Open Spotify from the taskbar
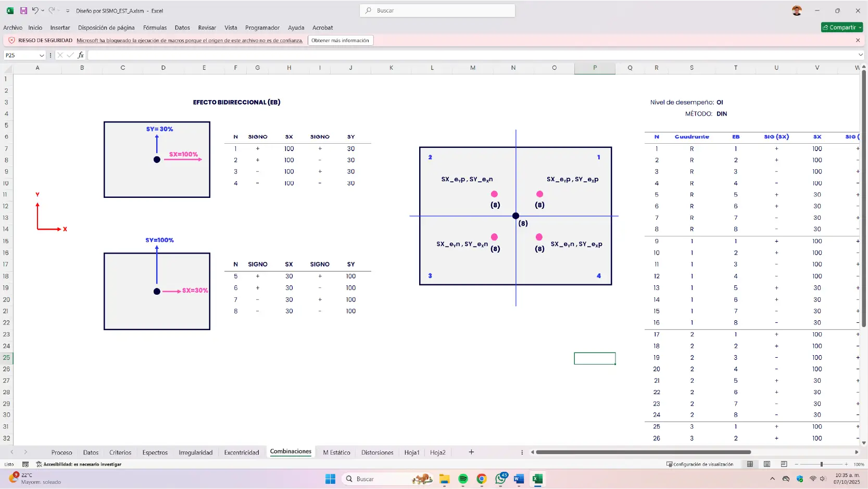This screenshot has height=489, width=868. pos(463,479)
